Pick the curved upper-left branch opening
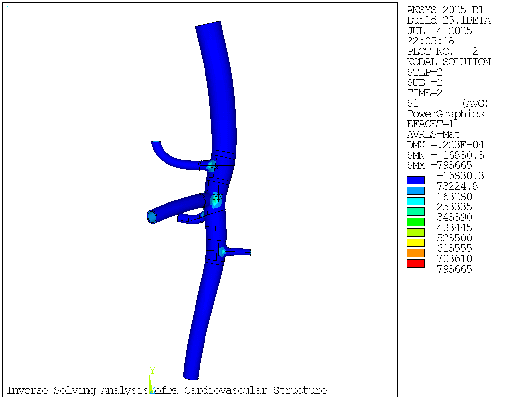Screen dimensions: 532x400 point(156,142)
